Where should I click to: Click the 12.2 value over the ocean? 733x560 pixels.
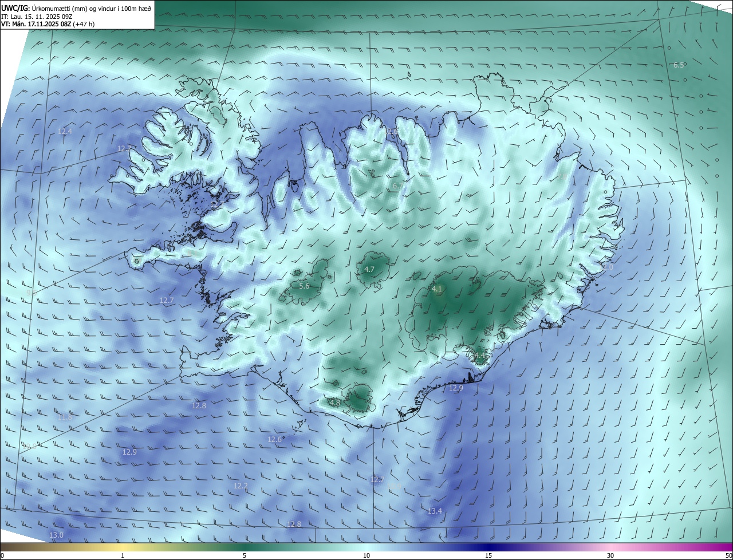pos(241,486)
